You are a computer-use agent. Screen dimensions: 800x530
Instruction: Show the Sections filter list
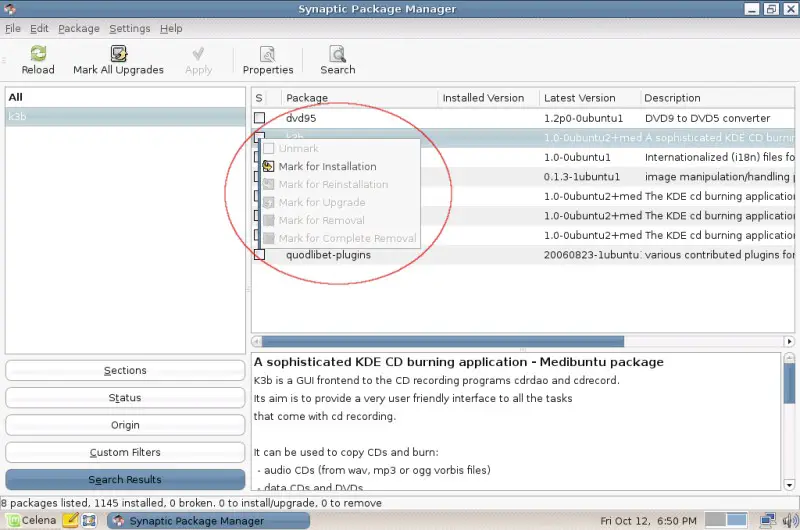(x=125, y=370)
